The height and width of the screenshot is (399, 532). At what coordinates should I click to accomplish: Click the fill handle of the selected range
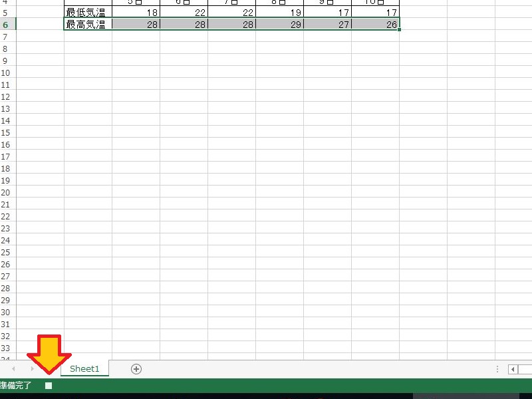400,30
